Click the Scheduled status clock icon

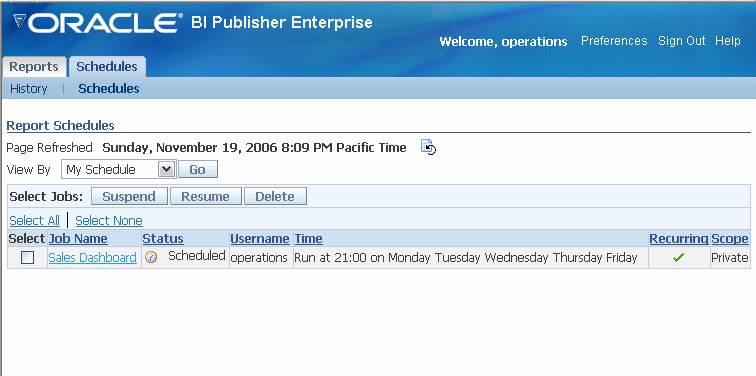point(151,257)
